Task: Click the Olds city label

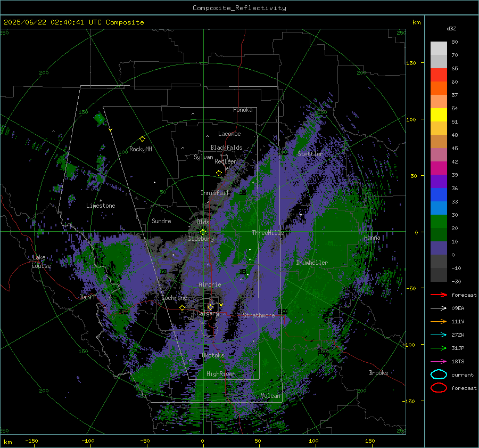Action: coord(203,222)
